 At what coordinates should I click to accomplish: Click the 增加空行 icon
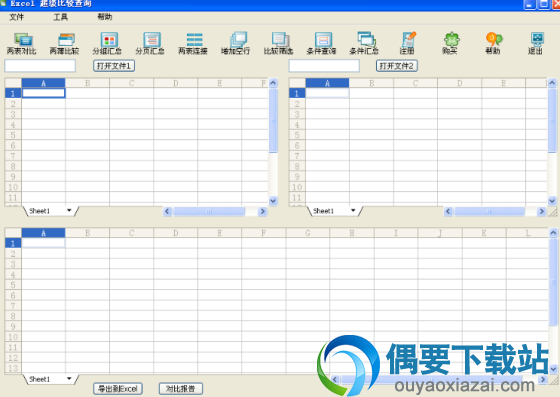click(x=236, y=44)
